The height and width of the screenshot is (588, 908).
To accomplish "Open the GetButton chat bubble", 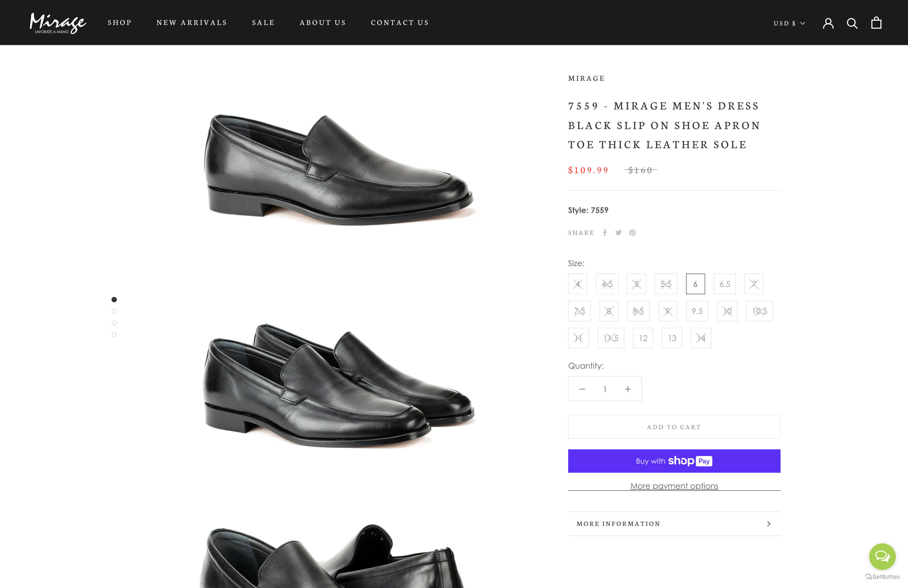I will 882,556.
